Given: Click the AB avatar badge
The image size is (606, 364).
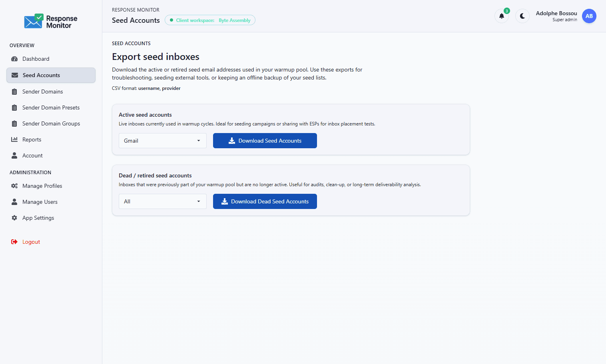Looking at the screenshot, I should (x=589, y=16).
